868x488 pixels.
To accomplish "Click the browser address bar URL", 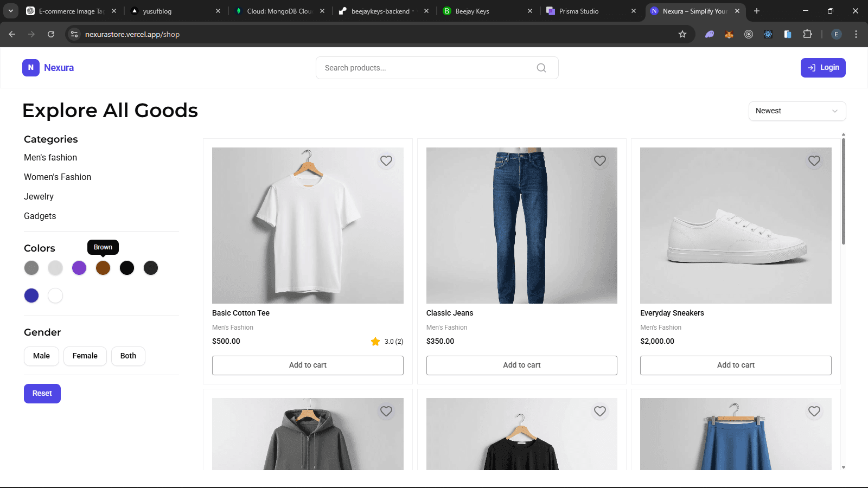I will pyautogui.click(x=132, y=34).
